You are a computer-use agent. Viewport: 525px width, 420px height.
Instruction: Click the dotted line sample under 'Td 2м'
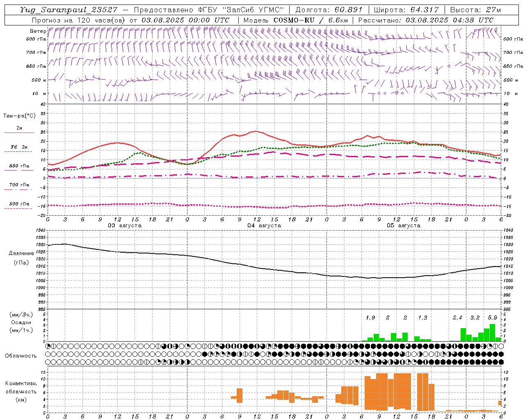pyautogui.click(x=18, y=152)
